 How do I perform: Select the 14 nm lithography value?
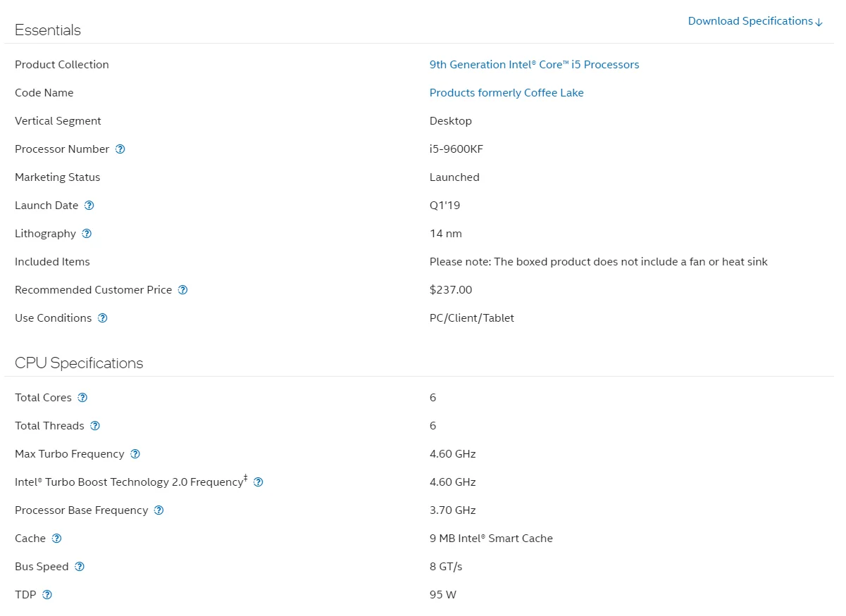446,234
